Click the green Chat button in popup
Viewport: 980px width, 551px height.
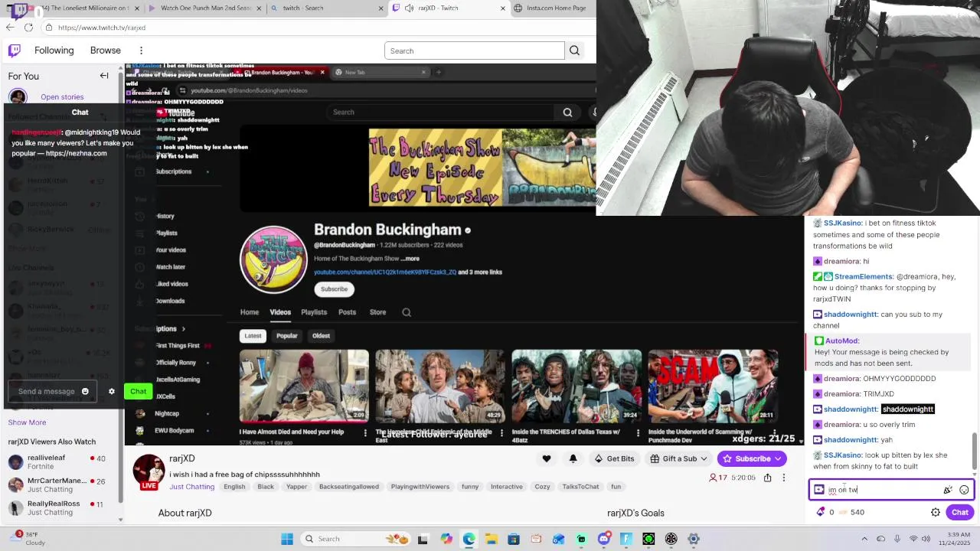click(138, 391)
